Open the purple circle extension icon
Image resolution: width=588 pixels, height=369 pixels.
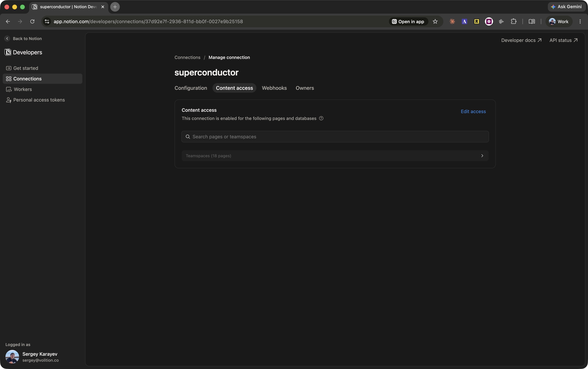tap(489, 21)
